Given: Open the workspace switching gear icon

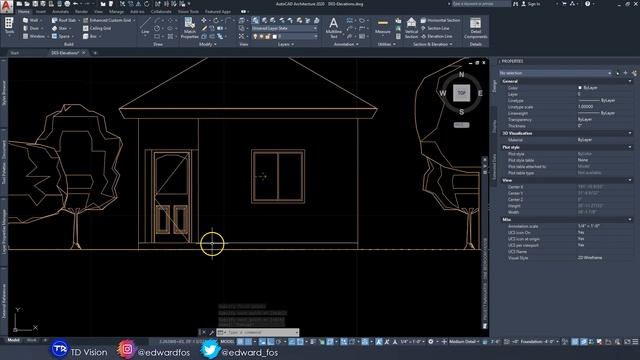Looking at the screenshot, I should pyautogui.click(x=431, y=342).
